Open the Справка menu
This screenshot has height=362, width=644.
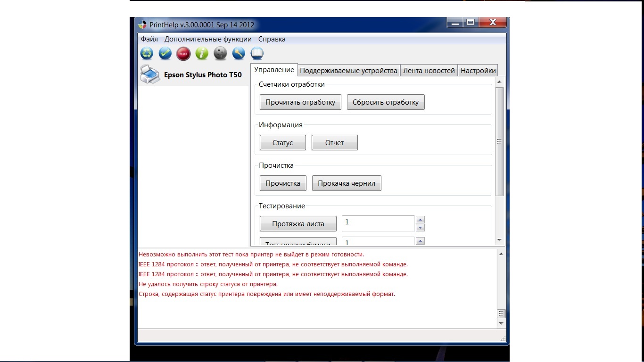[x=272, y=39]
